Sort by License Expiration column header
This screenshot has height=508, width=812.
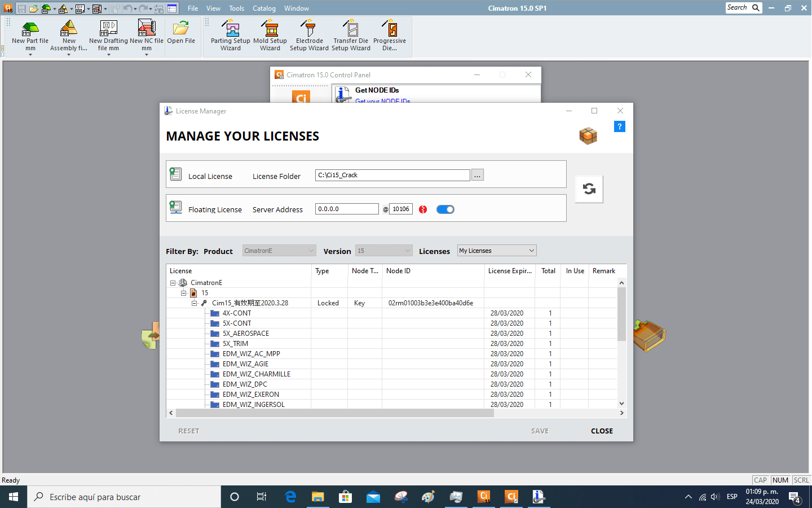(x=509, y=271)
